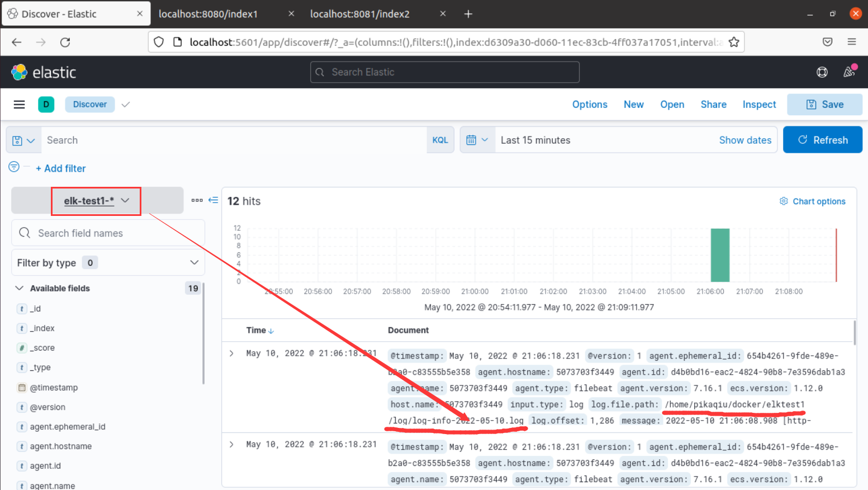Click the shield tracking protection icon

tap(159, 42)
